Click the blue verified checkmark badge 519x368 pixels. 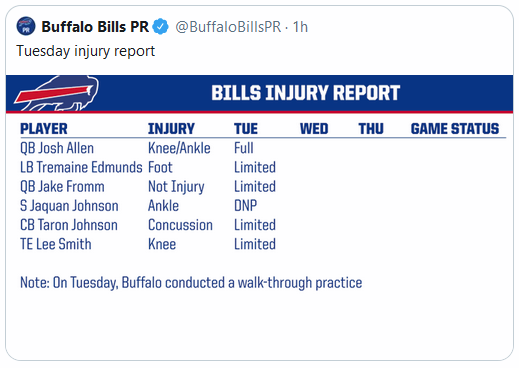point(161,27)
